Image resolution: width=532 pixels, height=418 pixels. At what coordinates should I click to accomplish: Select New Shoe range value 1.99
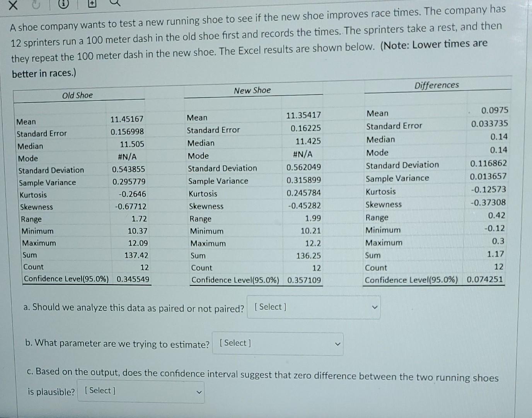point(313,218)
